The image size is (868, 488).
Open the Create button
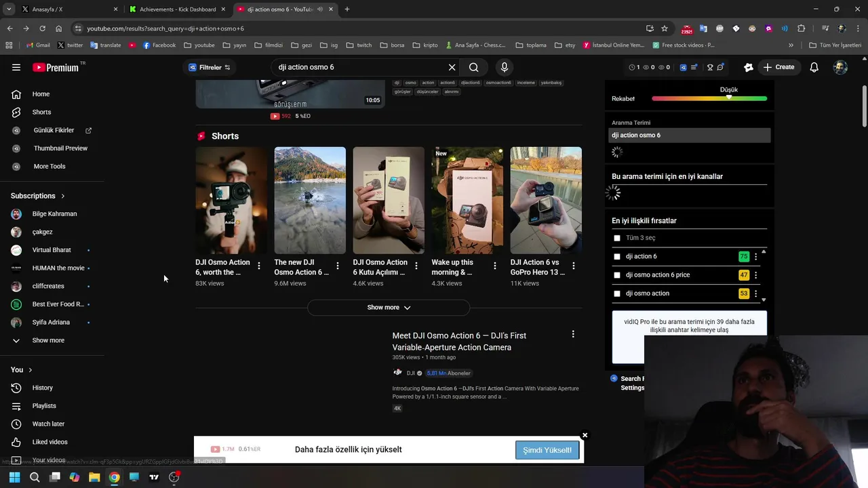pos(778,67)
